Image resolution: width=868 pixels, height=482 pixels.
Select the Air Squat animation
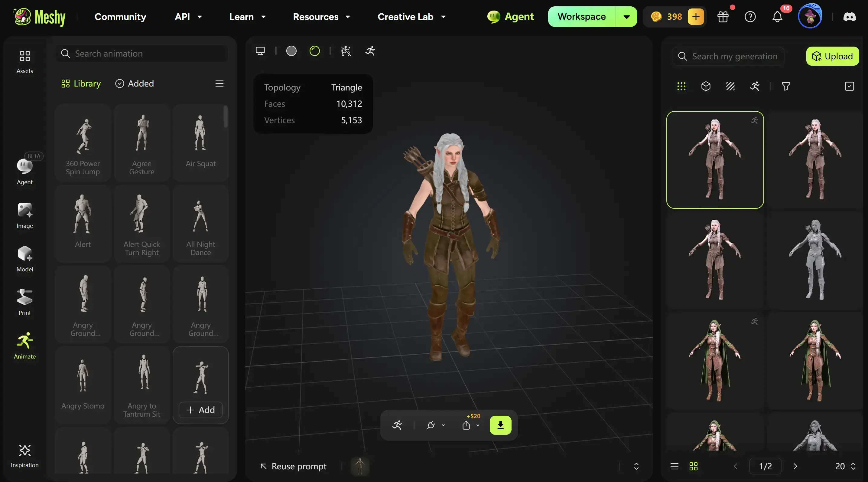200,143
